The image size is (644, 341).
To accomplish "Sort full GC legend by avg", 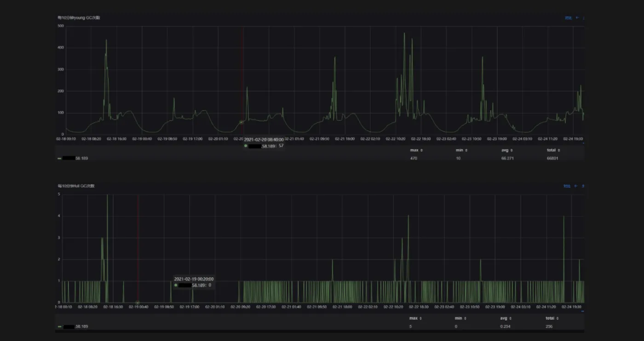I will 506,318.
